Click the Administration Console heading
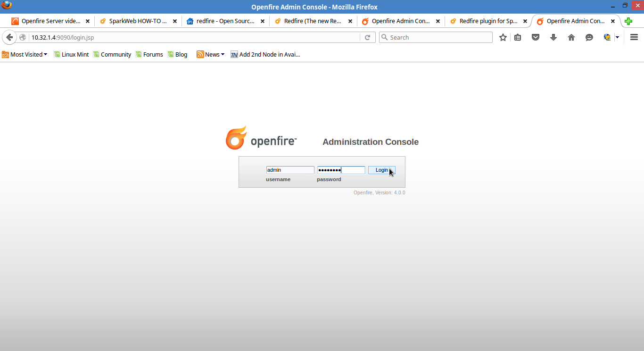 [371, 142]
